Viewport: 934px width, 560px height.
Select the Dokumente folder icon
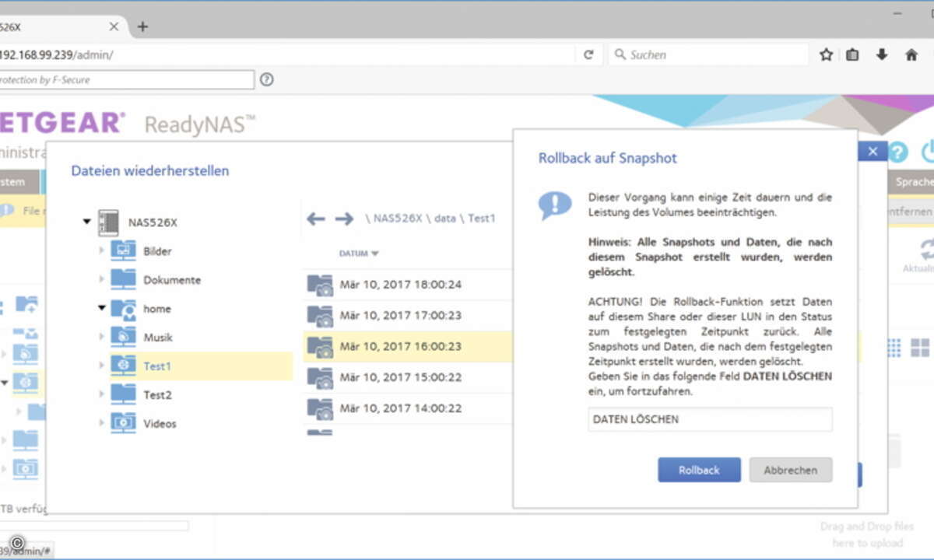click(123, 279)
